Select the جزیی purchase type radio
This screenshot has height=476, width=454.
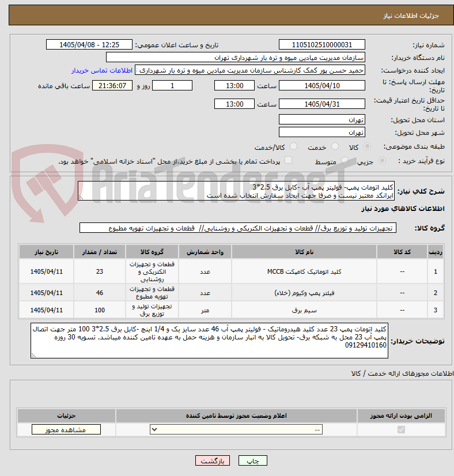[382, 161]
